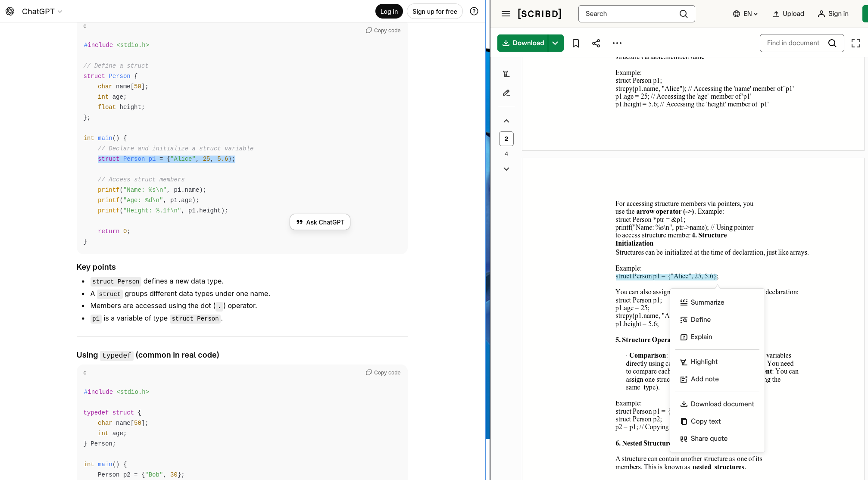Select the highlighter tool in sidebar

506,74
